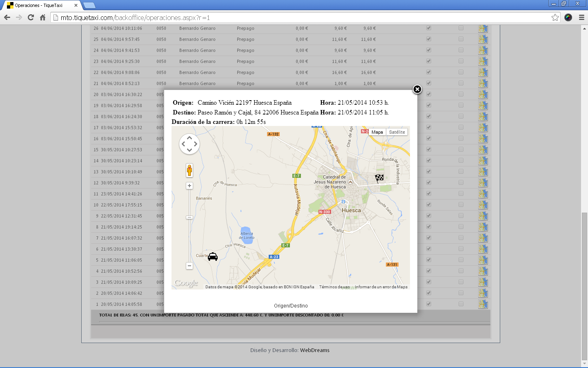
Task: Reload the page with the refresh icon
Action: click(x=31, y=18)
